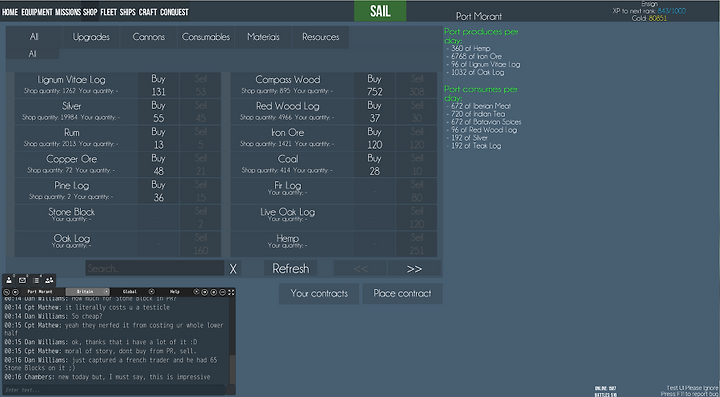Switch to the Help chat tab
Image resolution: width=720 pixels, height=397 pixels.
click(174, 291)
